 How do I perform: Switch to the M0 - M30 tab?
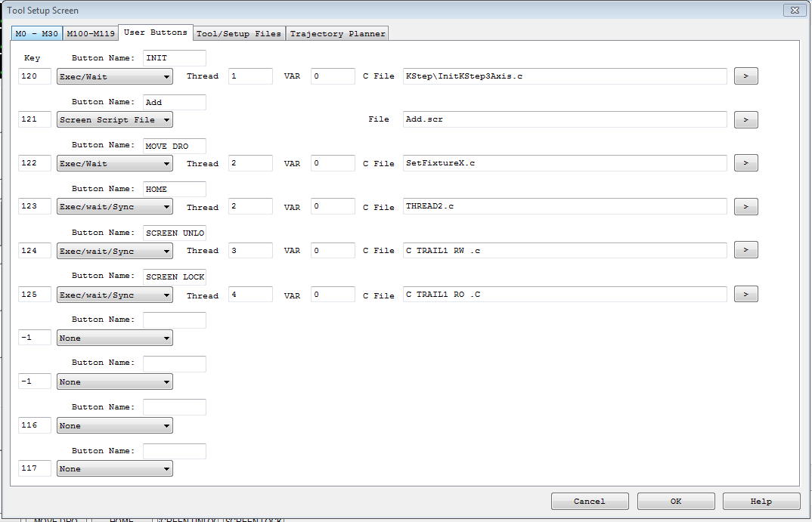tap(36, 34)
